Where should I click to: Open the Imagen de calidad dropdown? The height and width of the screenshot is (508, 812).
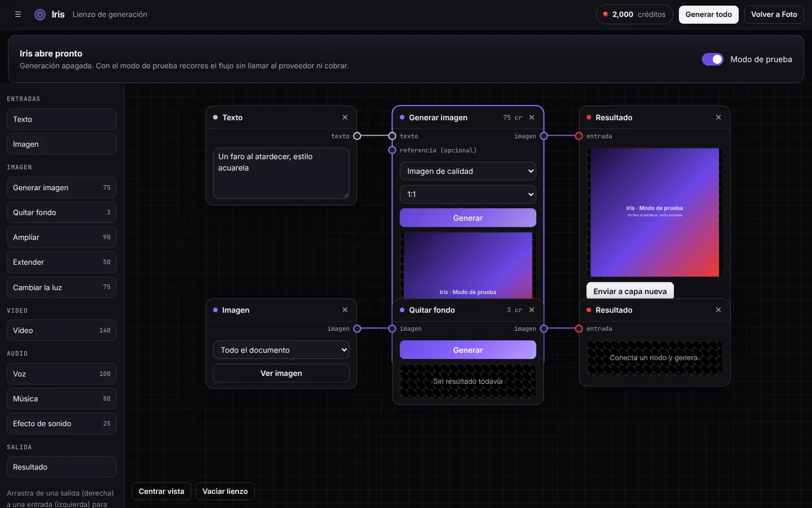[468, 171]
